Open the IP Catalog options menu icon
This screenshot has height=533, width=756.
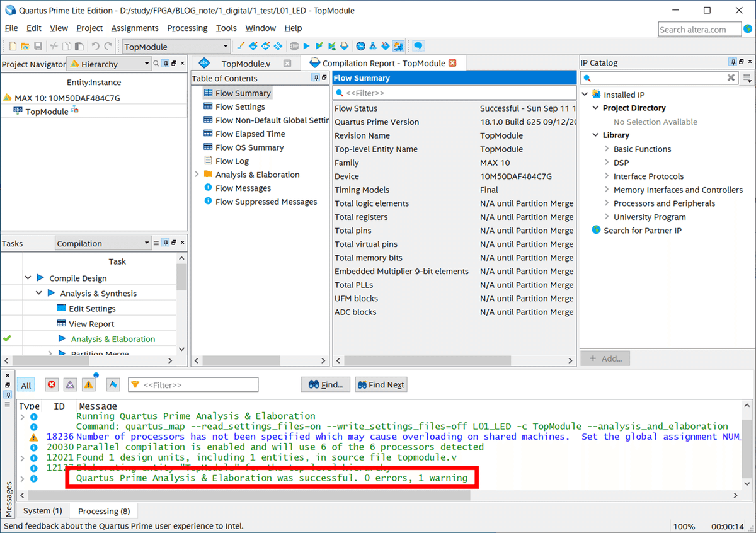point(747,78)
